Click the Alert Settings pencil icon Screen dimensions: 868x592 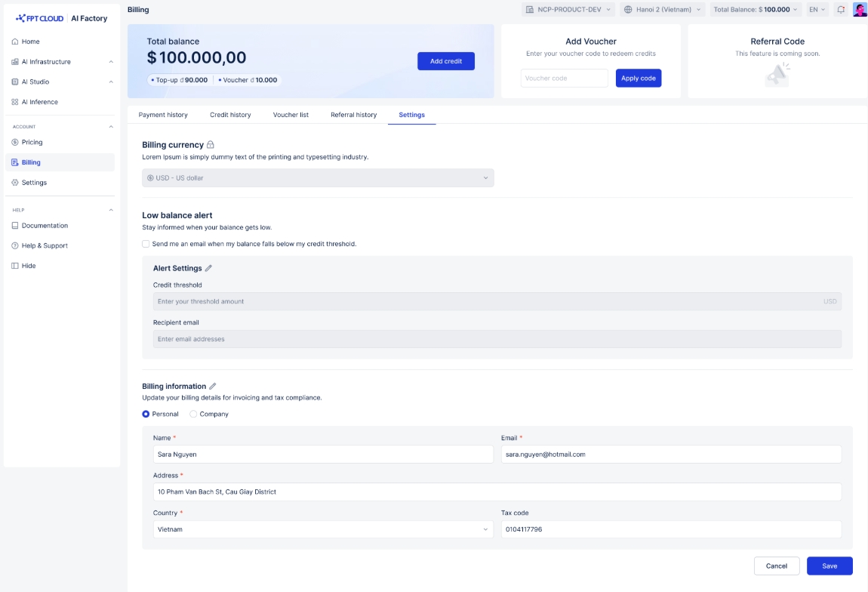point(209,268)
